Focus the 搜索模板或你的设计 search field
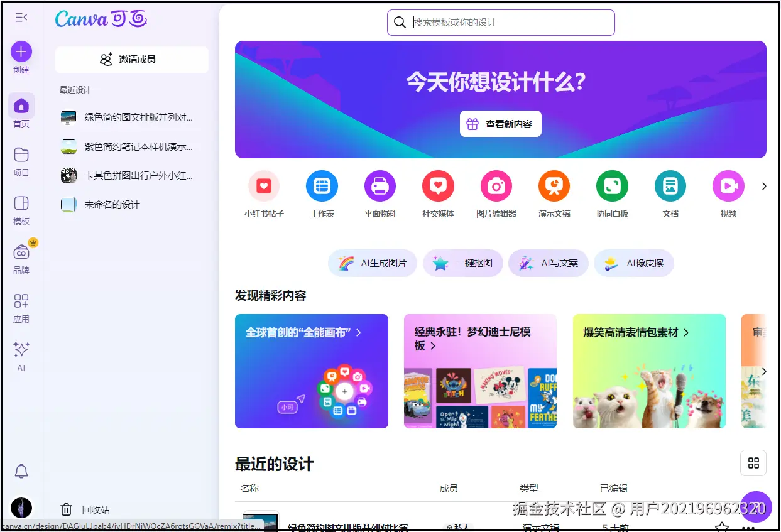Screen dimensions: 781x532 (501, 23)
